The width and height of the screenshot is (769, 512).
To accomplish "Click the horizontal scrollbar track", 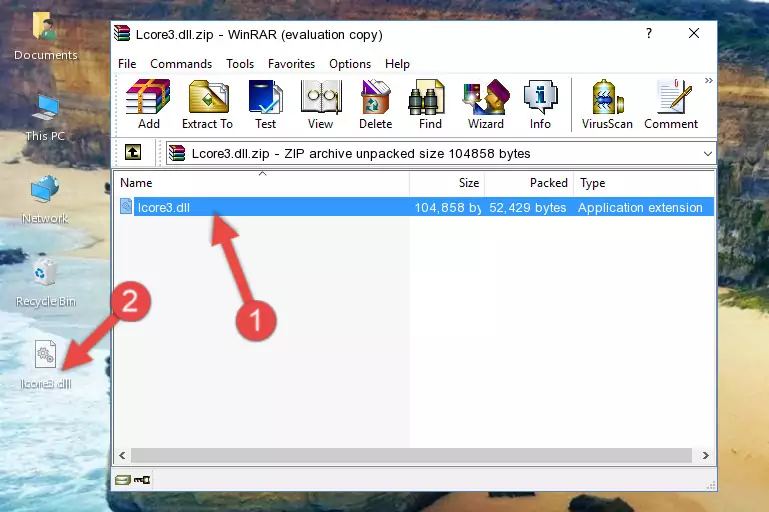I will click(x=411, y=455).
